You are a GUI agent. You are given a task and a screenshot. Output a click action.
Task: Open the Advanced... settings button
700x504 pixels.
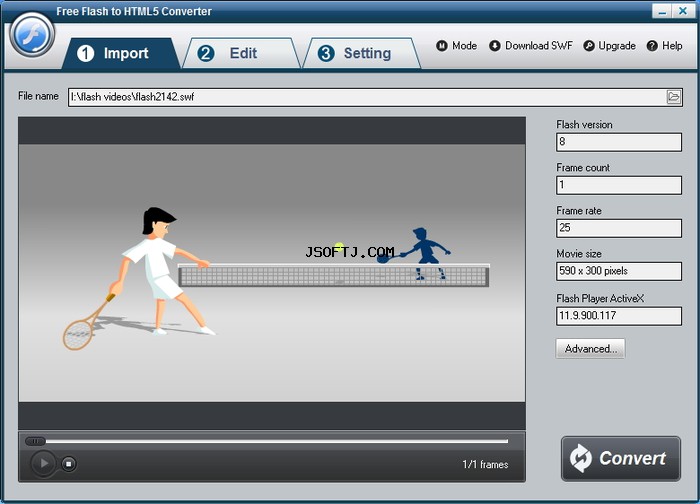point(590,349)
